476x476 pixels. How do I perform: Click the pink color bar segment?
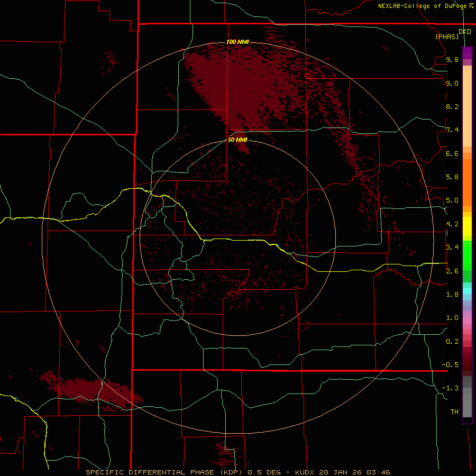pos(467,321)
